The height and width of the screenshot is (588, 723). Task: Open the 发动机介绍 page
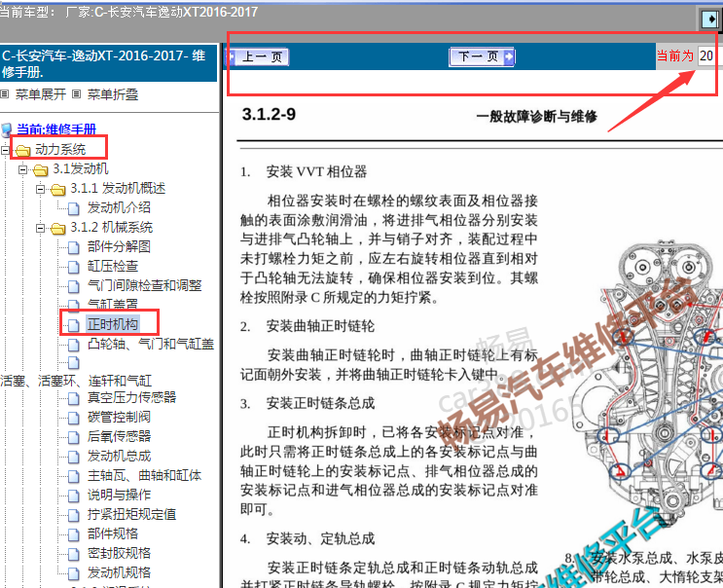click(120, 207)
